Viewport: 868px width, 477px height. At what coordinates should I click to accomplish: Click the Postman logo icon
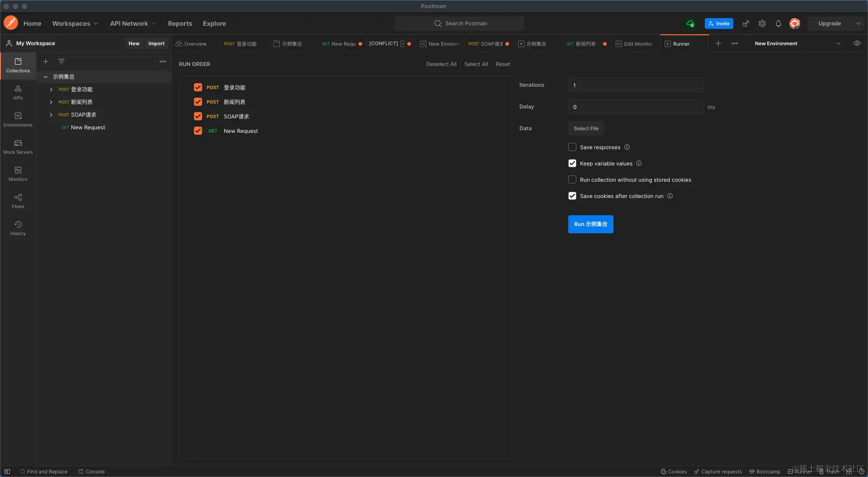point(11,23)
